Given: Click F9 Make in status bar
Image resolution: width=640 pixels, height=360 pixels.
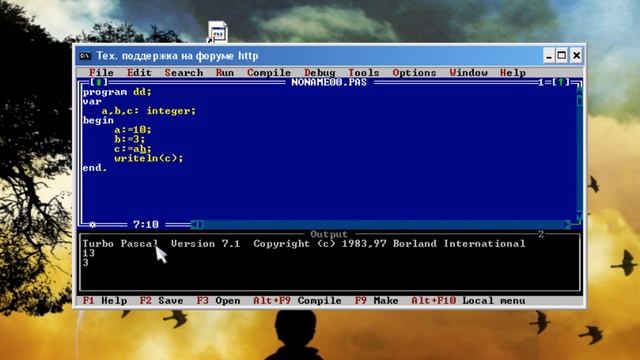Looking at the screenshot, I should 376,301.
